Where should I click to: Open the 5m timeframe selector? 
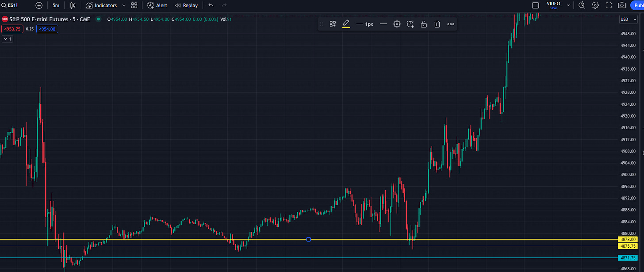click(x=56, y=5)
